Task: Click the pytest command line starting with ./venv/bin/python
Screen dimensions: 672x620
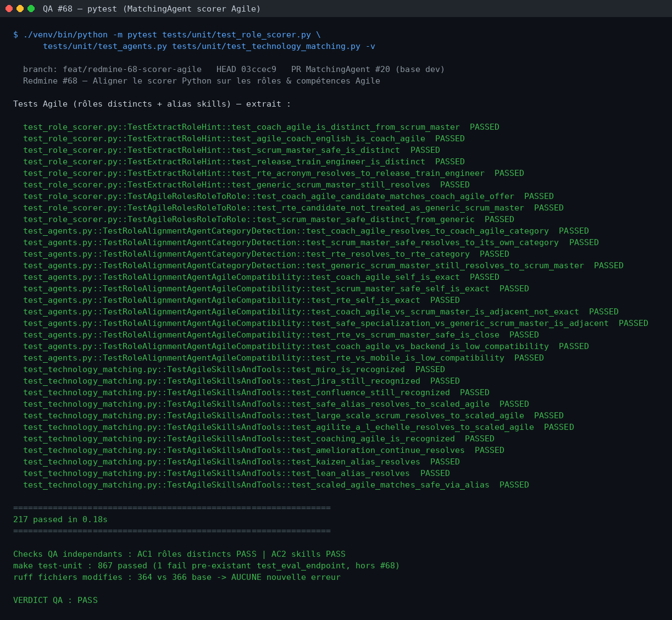Action: coord(167,35)
